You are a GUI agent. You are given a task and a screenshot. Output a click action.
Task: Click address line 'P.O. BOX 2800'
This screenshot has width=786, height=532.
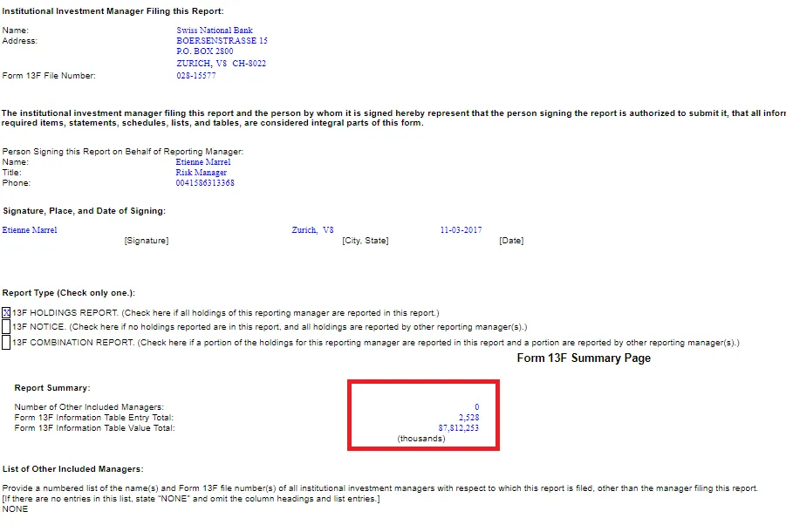point(204,51)
